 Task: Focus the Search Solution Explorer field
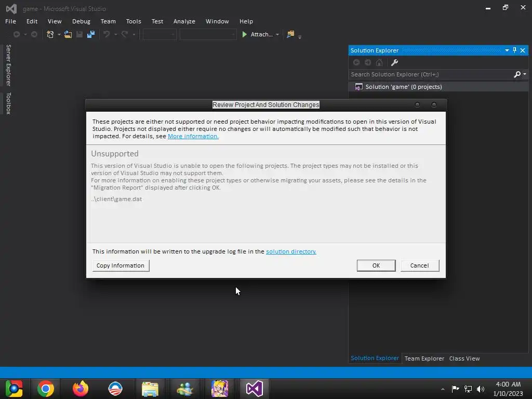click(431, 74)
